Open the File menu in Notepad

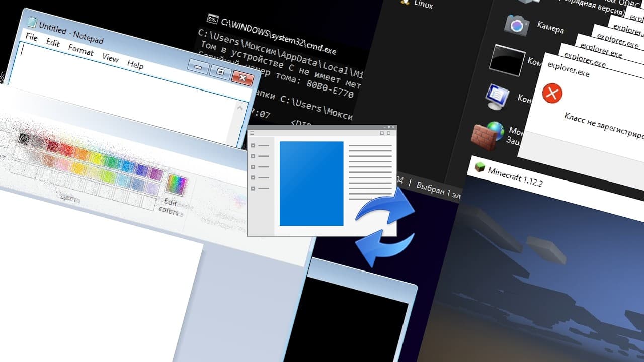32,38
